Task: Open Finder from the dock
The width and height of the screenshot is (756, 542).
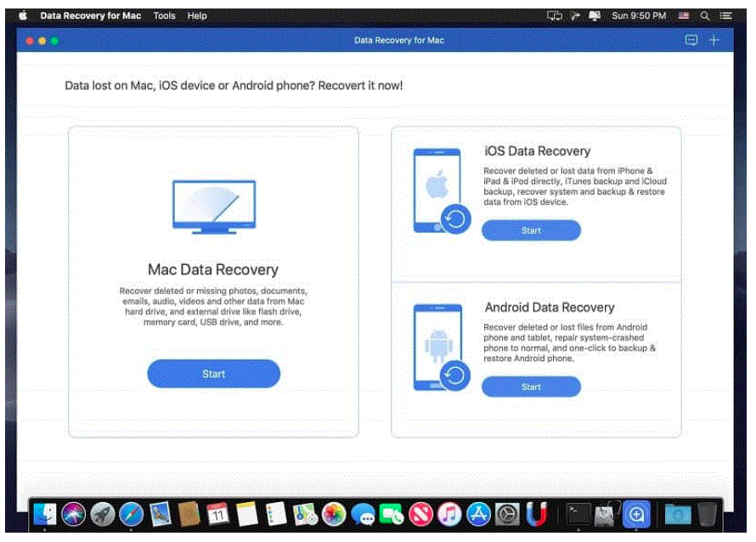Action: click(45, 515)
